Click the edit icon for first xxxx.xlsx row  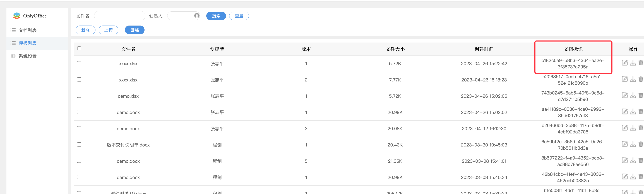(624, 63)
